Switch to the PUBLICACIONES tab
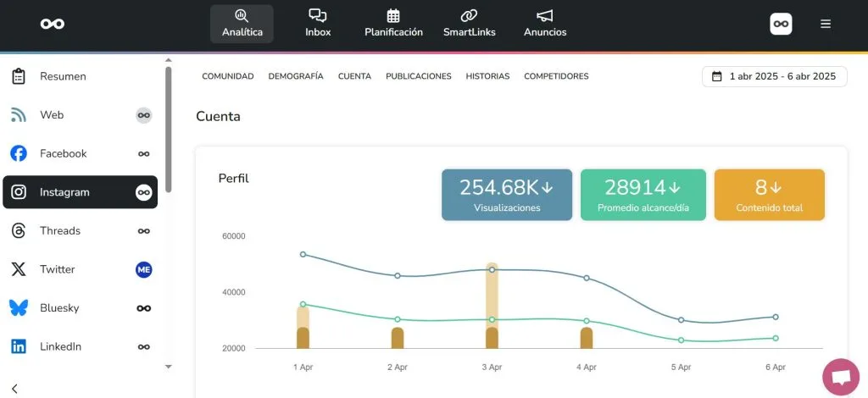 (x=419, y=76)
